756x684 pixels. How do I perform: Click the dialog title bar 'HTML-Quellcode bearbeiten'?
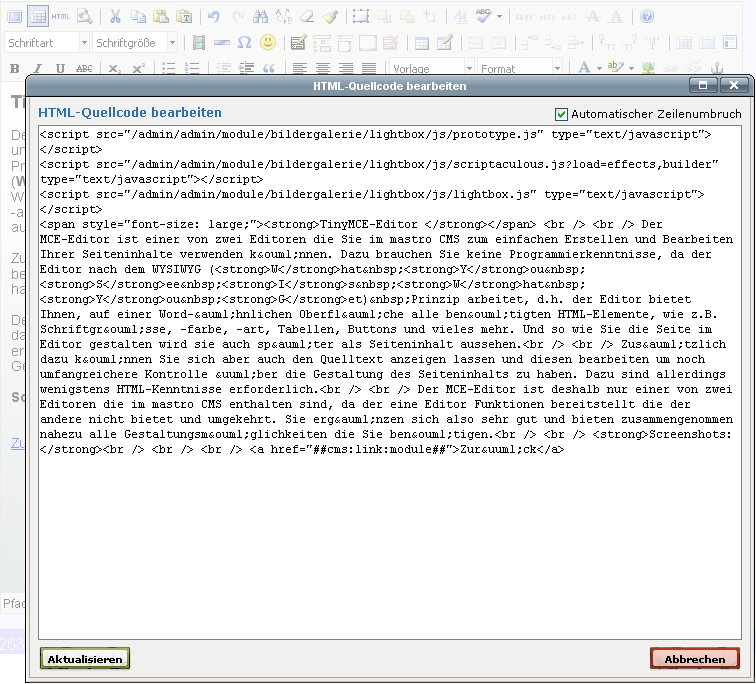click(x=390, y=86)
